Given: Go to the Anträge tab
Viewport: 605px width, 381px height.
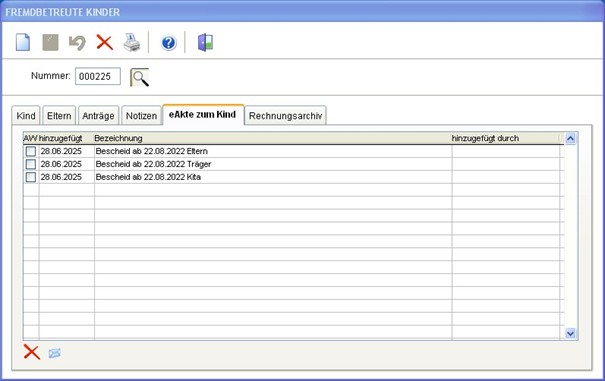Looking at the screenshot, I should pos(98,116).
